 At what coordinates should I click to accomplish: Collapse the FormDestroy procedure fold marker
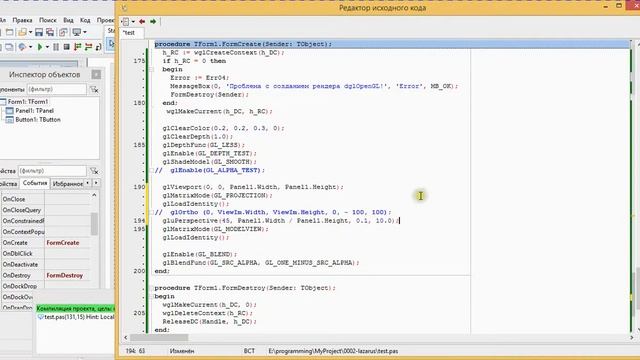151,288
